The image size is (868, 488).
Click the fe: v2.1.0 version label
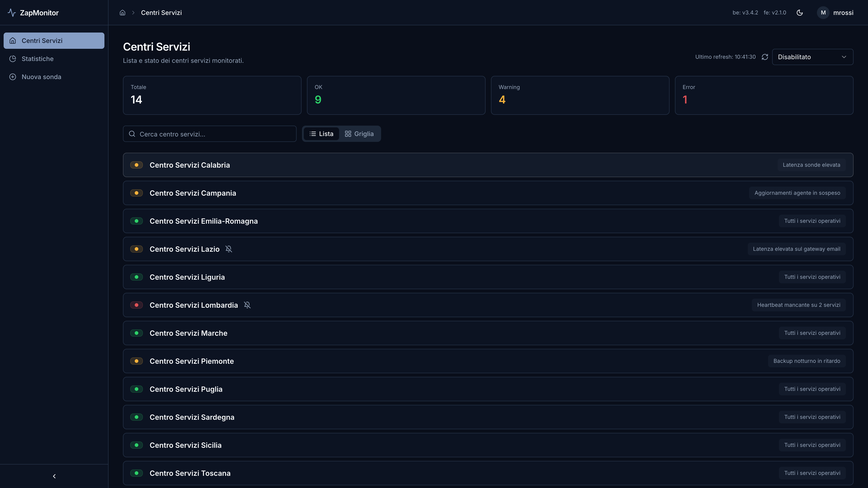tap(775, 13)
